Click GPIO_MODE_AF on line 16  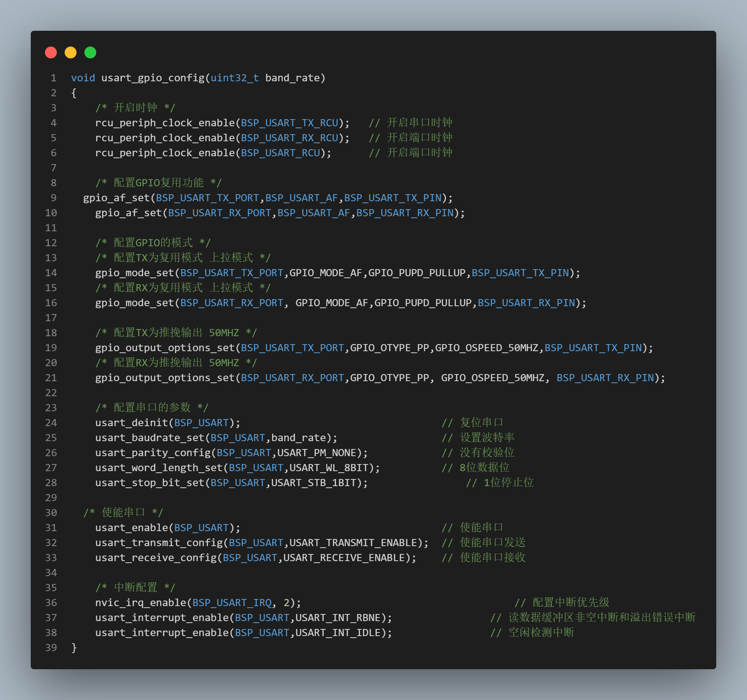(x=332, y=303)
